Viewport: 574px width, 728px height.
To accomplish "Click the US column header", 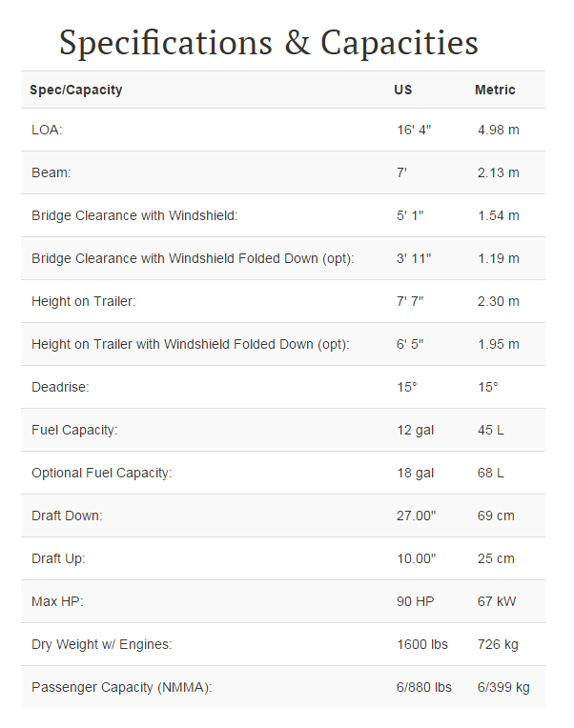I will click(403, 90).
